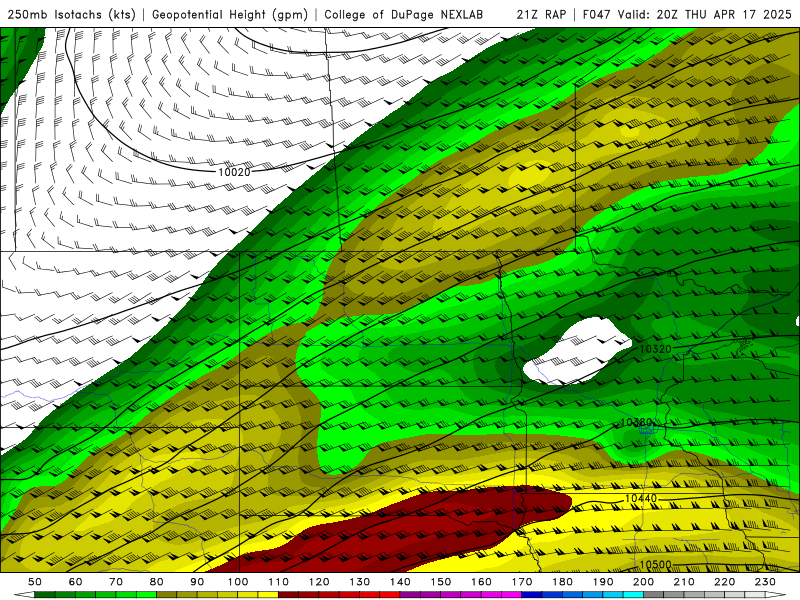Click the 220 value on the color scale
The width and height of the screenshot is (800, 600).
coord(725,582)
